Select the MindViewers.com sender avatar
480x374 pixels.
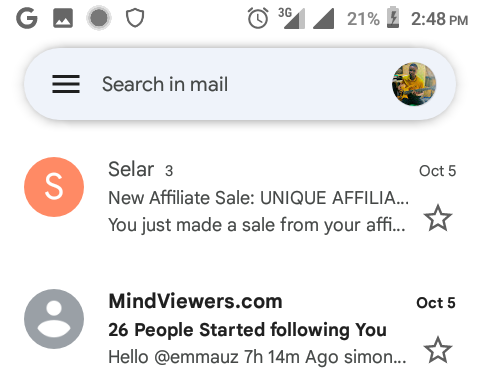54,319
